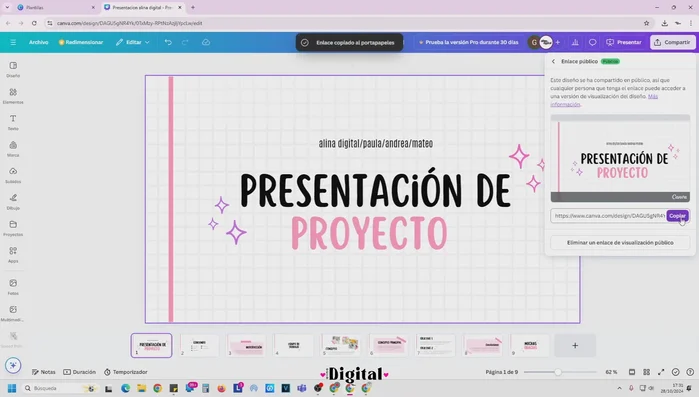Click the alina digital/paula/andrea/mateo subtitle
The height and width of the screenshot is (397, 699).
[375, 143]
